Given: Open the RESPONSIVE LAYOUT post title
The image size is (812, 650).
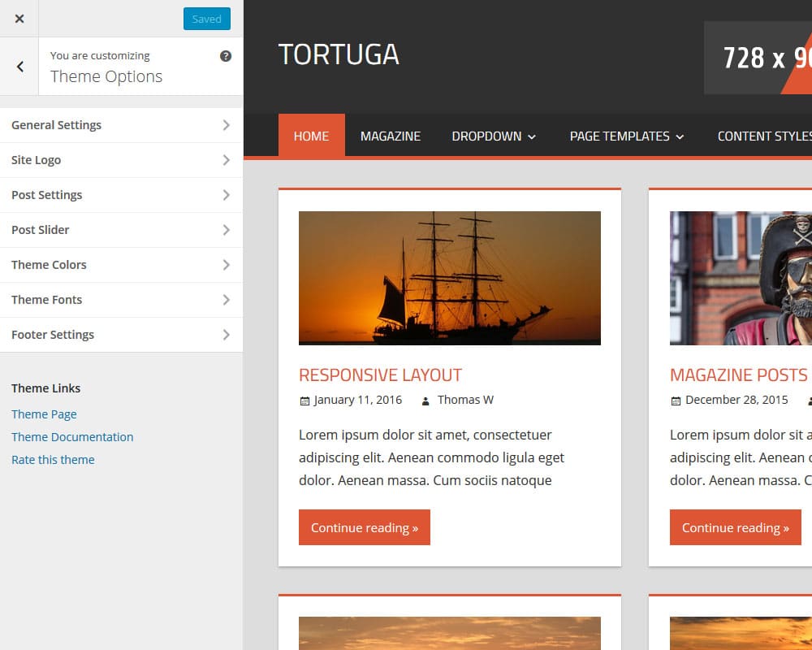Looking at the screenshot, I should 380,375.
